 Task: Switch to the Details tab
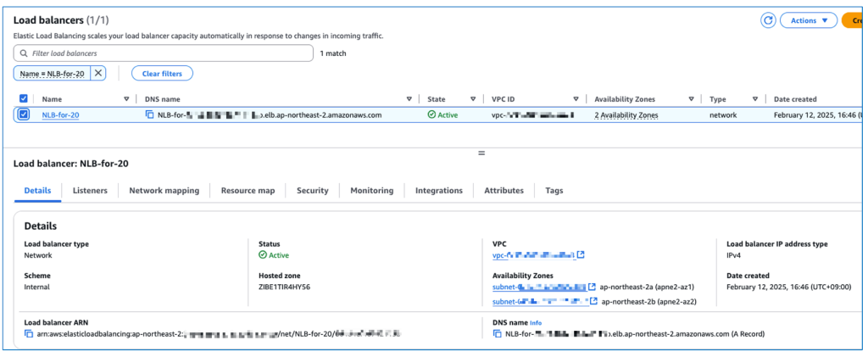tap(37, 191)
